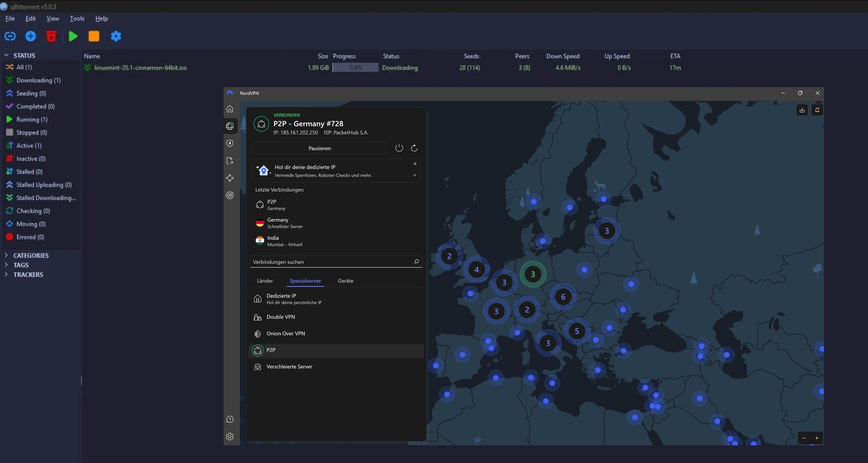Screen dimensions: 868x463
Task: Open NordVPN threat protection shield icon
Action: (230, 143)
